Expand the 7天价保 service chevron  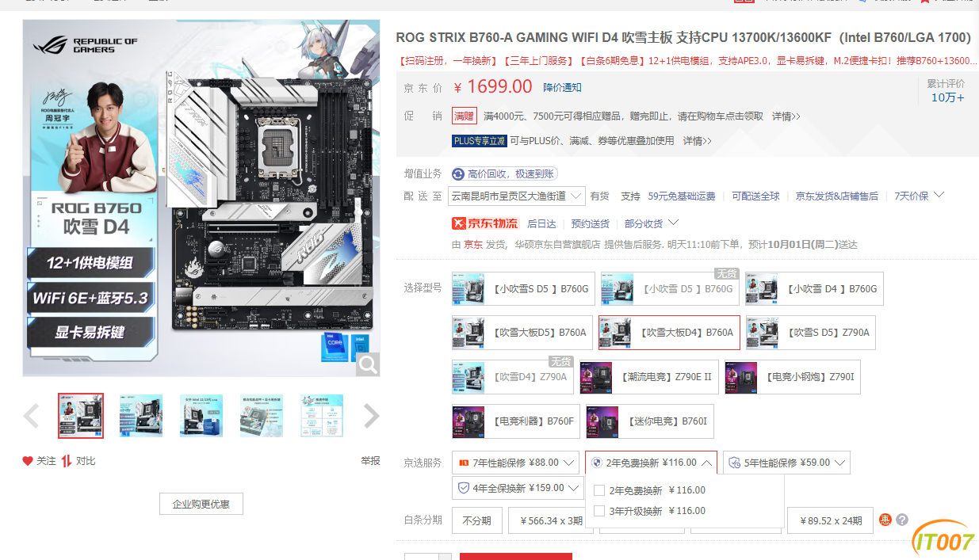tap(939, 195)
